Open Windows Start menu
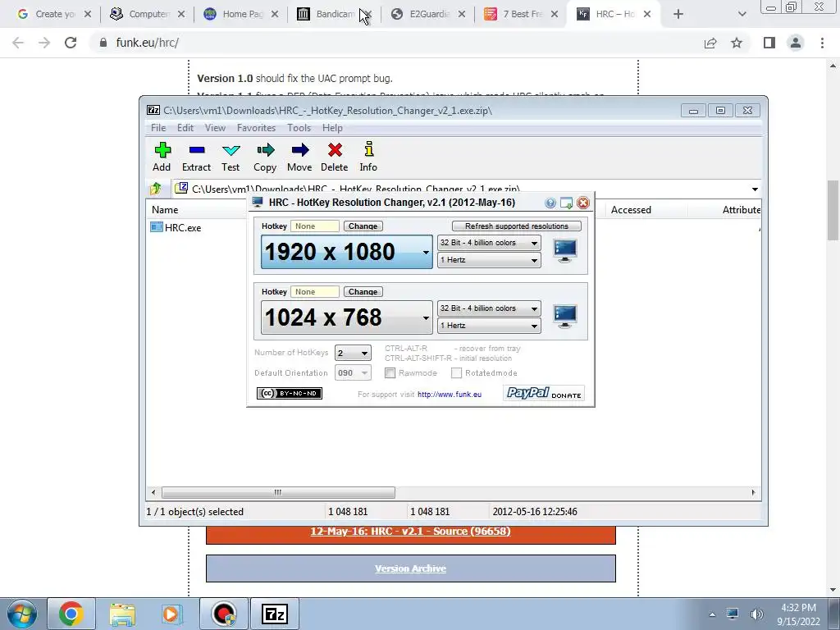 click(x=22, y=614)
